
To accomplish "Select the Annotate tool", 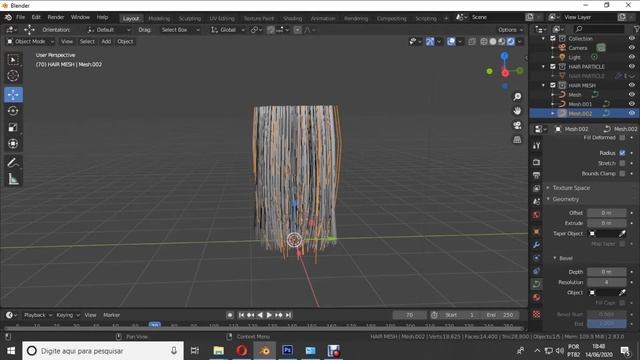I will pyautogui.click(x=13, y=163).
